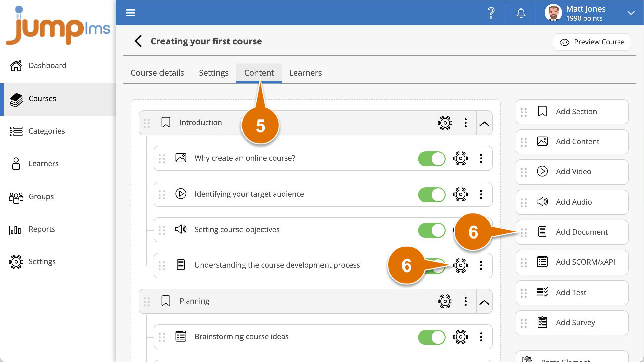Click Add Content button
The height and width of the screenshot is (362, 644).
(572, 142)
